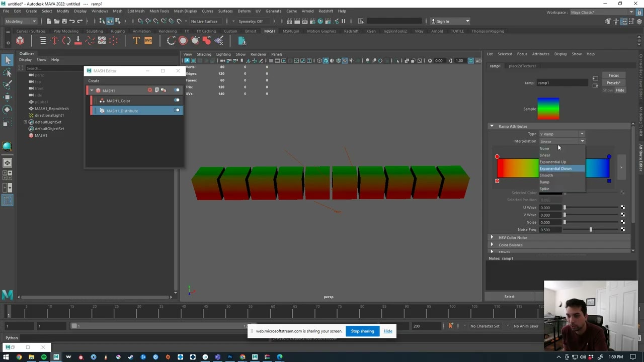Activate the Lasso select tool
644x362 pixels.
point(8,72)
